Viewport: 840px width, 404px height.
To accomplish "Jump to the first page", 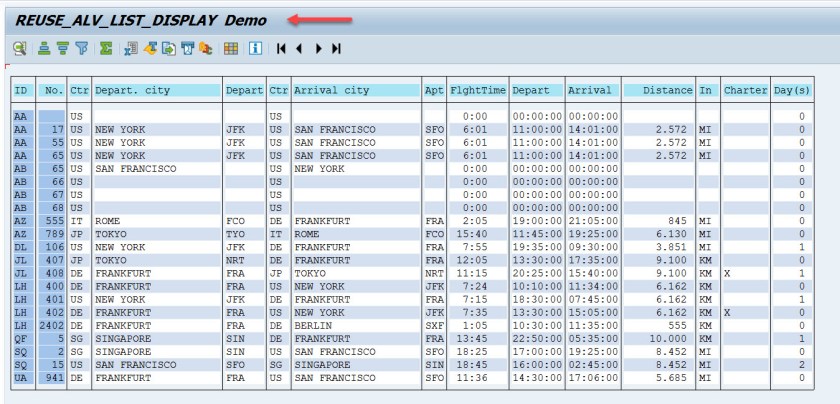I will tap(281, 49).
